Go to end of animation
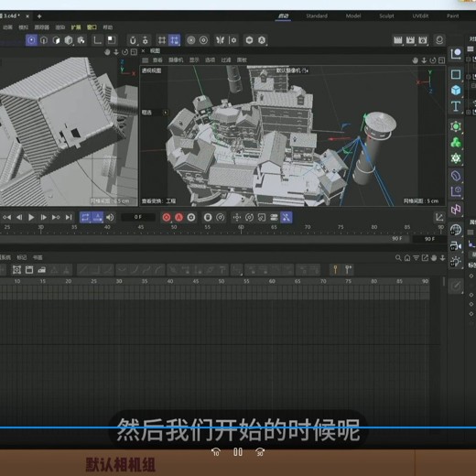 (69, 217)
